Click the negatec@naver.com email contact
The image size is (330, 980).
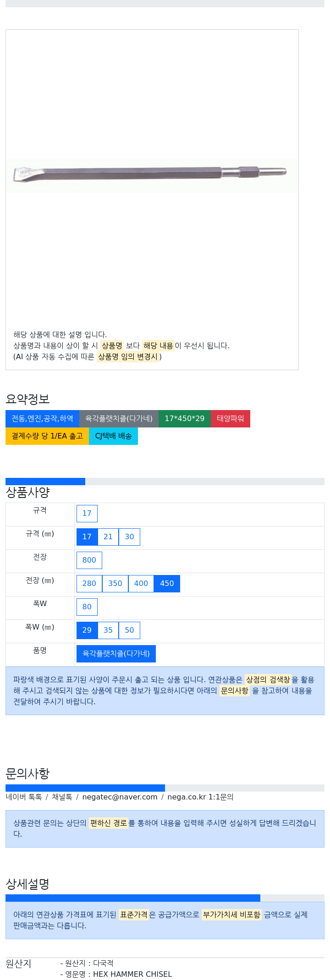pos(120,797)
